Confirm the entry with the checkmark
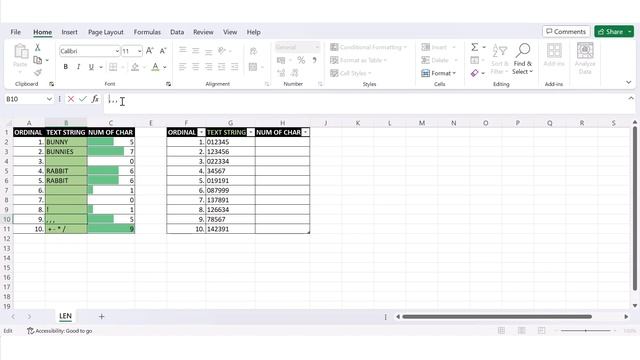 click(83, 99)
